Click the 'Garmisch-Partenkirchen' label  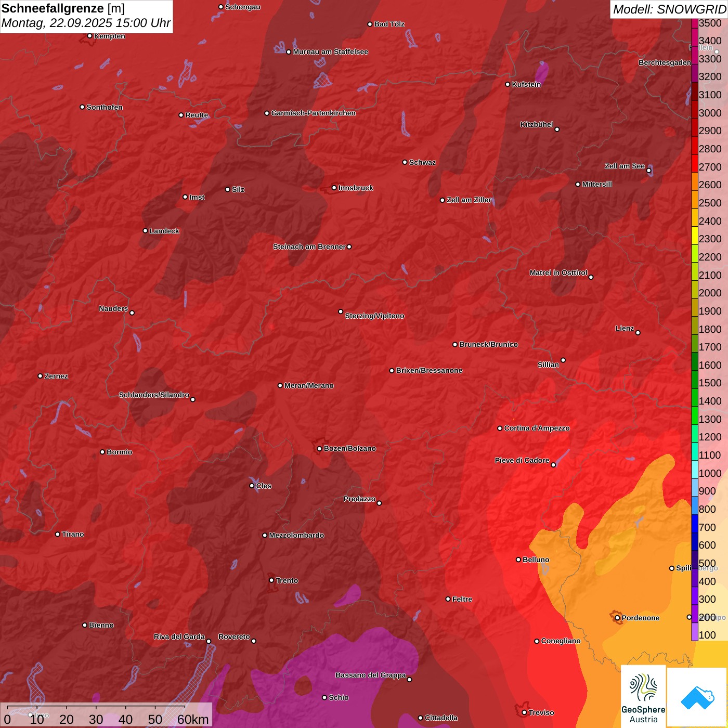[x=314, y=113]
